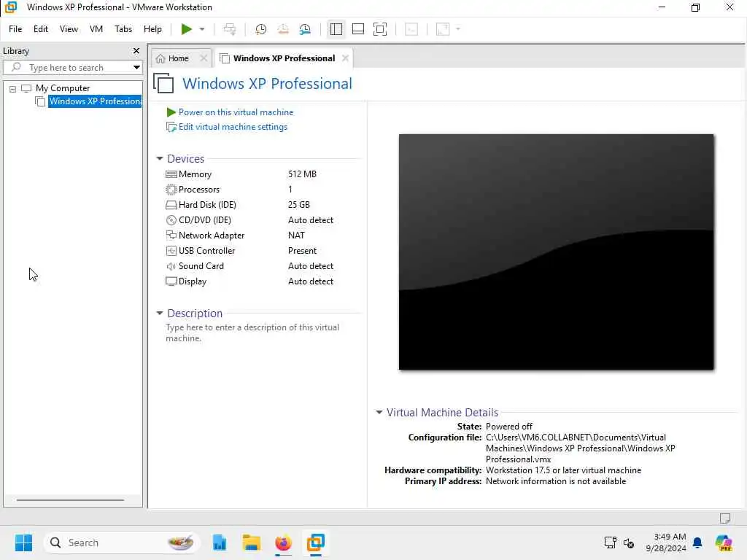Open Firefox from the taskbar
Image resolution: width=747 pixels, height=560 pixels.
tap(284, 542)
